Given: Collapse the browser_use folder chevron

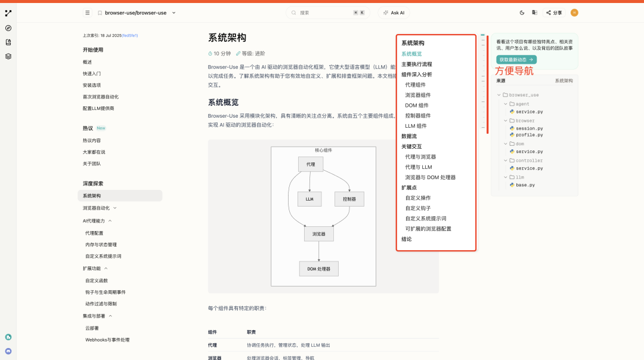Looking at the screenshot, I should click(499, 95).
